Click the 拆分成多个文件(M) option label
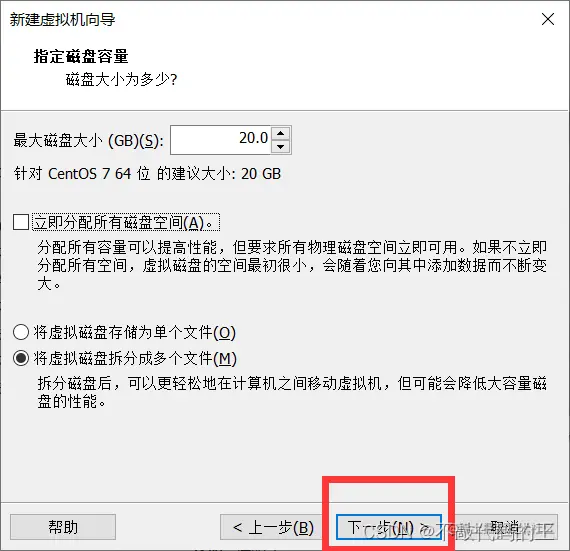The height and width of the screenshot is (551, 570). click(x=135, y=358)
